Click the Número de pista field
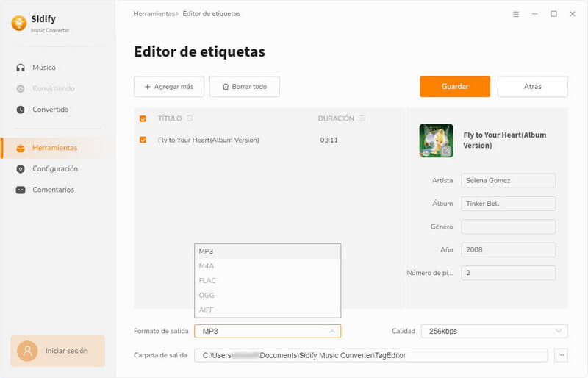 pos(508,273)
